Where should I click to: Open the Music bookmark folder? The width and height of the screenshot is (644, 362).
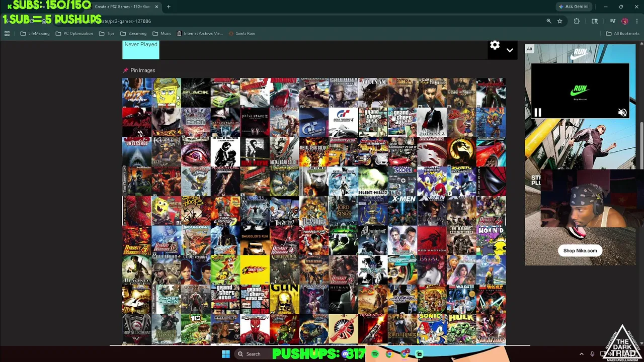pos(162,34)
